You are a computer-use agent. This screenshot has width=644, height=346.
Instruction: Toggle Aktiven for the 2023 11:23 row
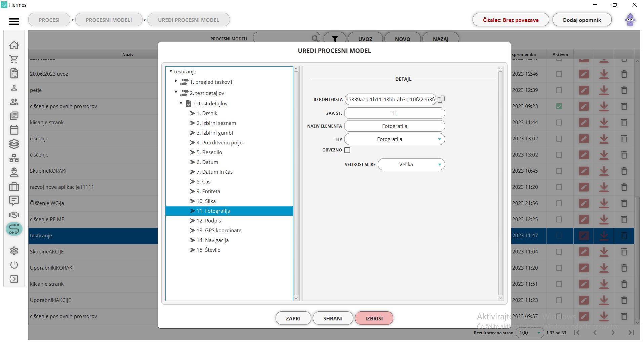pyautogui.click(x=559, y=300)
